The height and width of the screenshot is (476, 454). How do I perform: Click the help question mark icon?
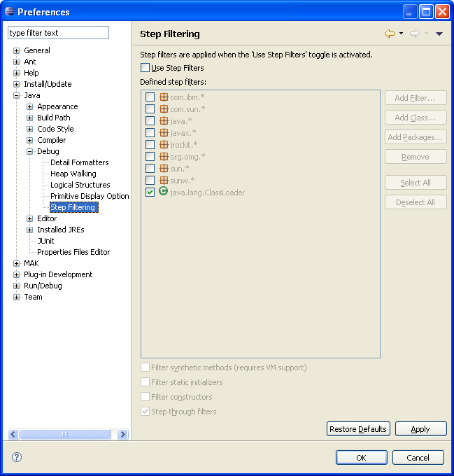pyautogui.click(x=17, y=457)
